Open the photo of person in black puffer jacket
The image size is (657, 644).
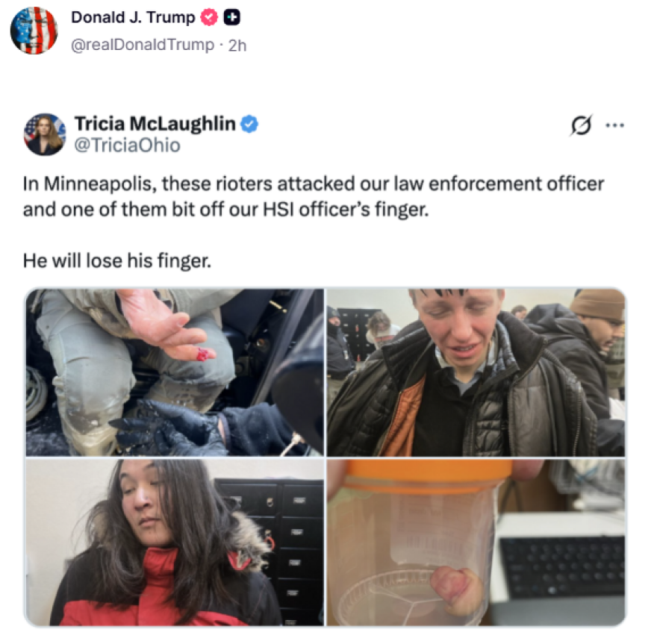[x=476, y=372]
